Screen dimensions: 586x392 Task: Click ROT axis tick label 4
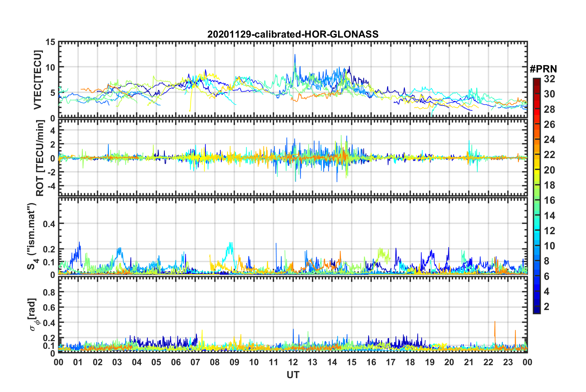point(53,131)
